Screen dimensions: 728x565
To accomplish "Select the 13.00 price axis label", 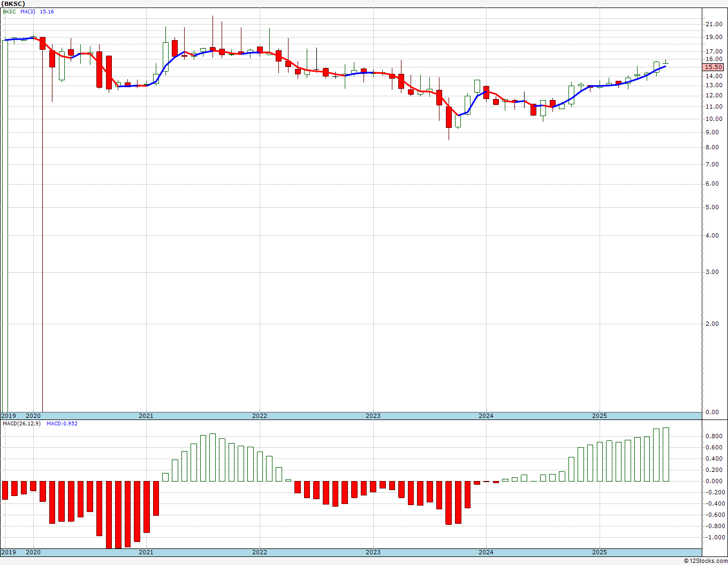I will tap(714, 85).
